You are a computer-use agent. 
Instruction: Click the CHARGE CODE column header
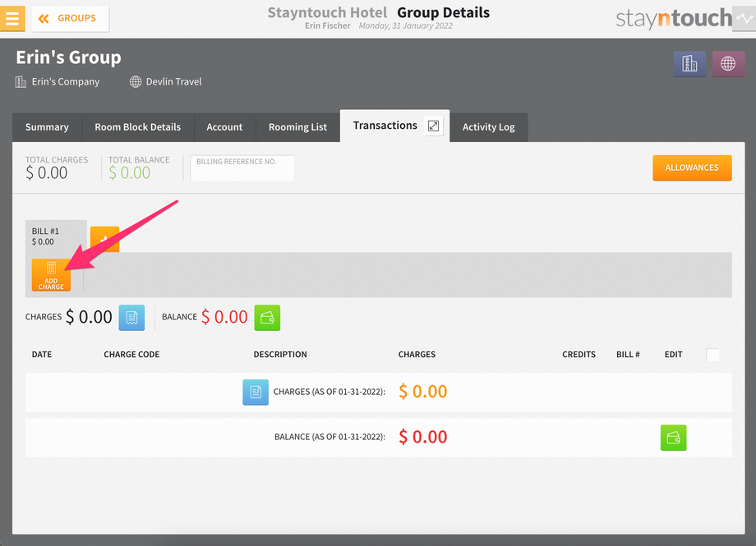(x=131, y=354)
